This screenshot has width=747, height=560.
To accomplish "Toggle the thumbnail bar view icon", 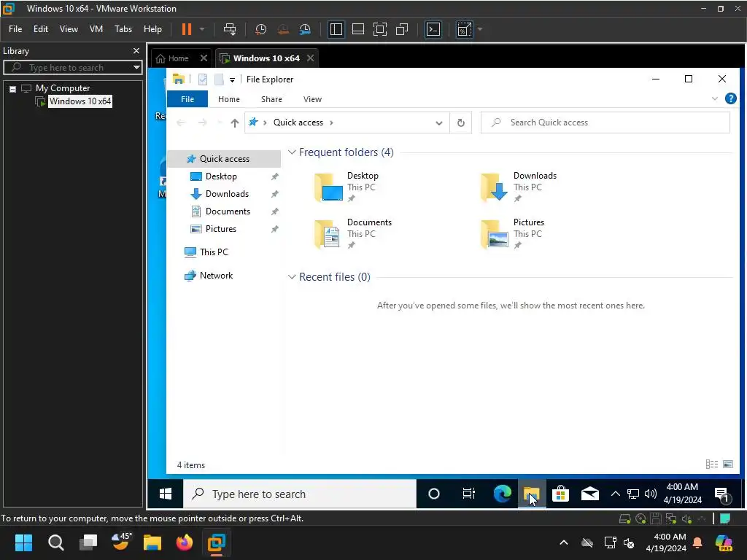I will [357, 29].
